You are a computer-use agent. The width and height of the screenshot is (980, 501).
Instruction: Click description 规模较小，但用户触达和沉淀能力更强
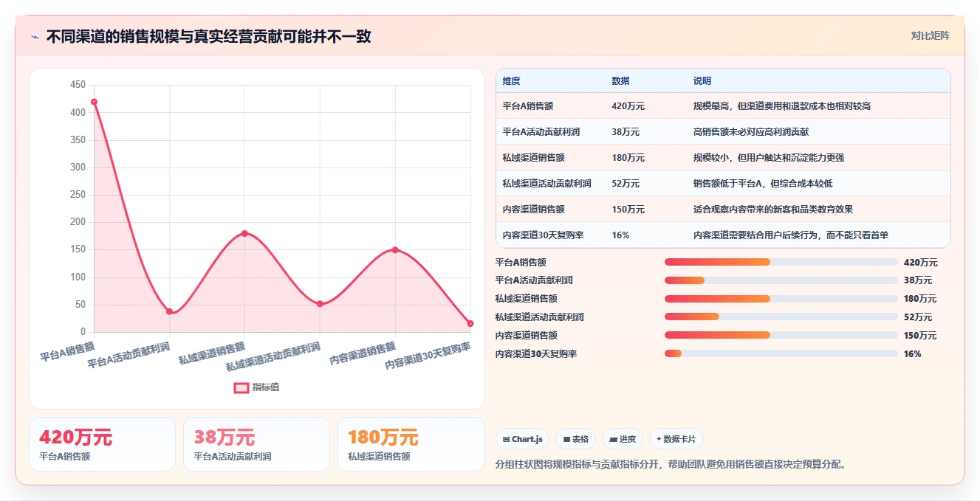point(768,158)
